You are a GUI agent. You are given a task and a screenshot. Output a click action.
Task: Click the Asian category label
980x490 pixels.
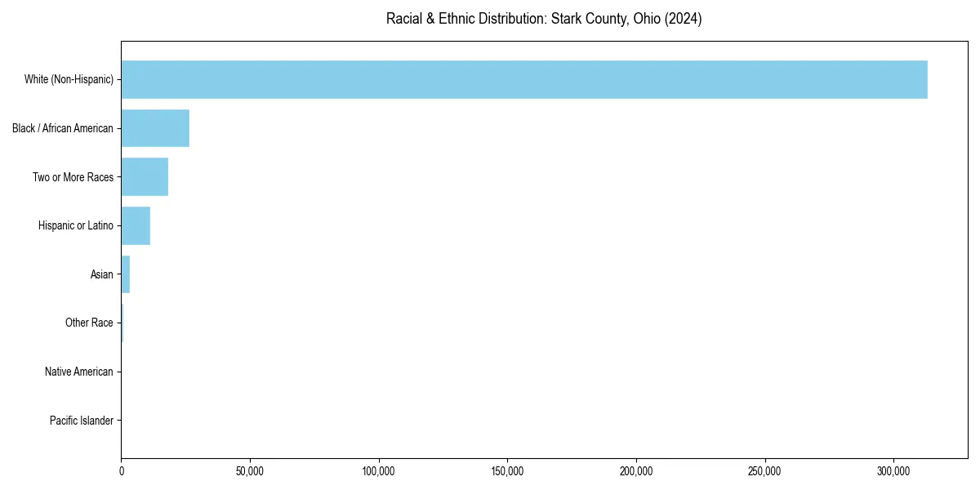pos(102,274)
